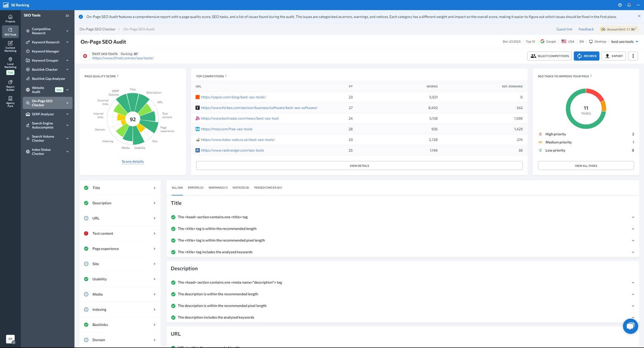Open moz.com/free-seo-tools competitor link
The width and height of the screenshot is (644, 348).
227,129
